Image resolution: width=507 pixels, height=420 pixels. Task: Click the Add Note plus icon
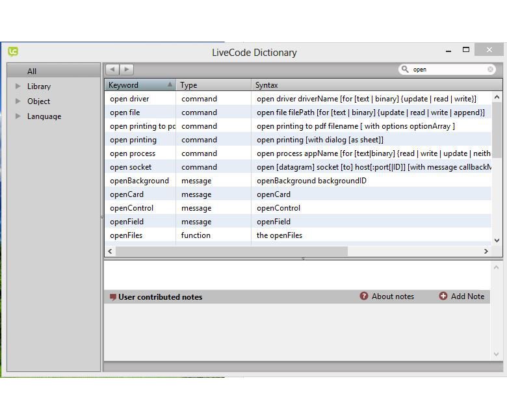[443, 296]
